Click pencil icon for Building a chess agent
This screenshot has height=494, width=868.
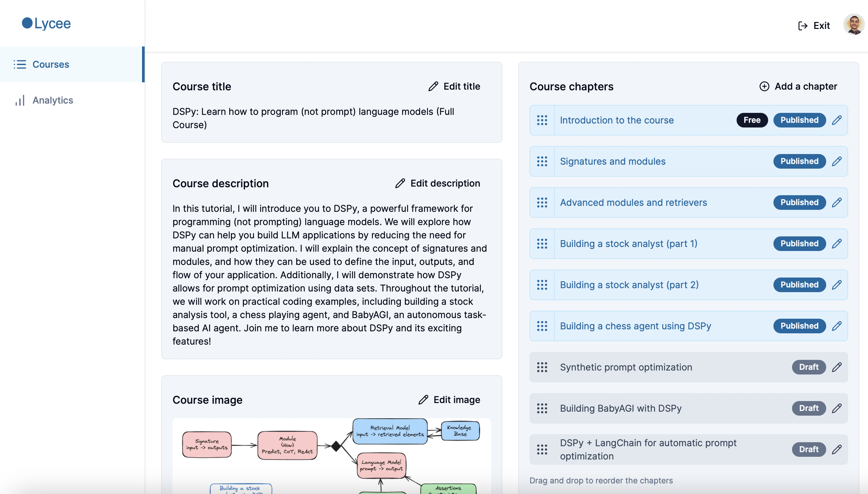coord(836,326)
